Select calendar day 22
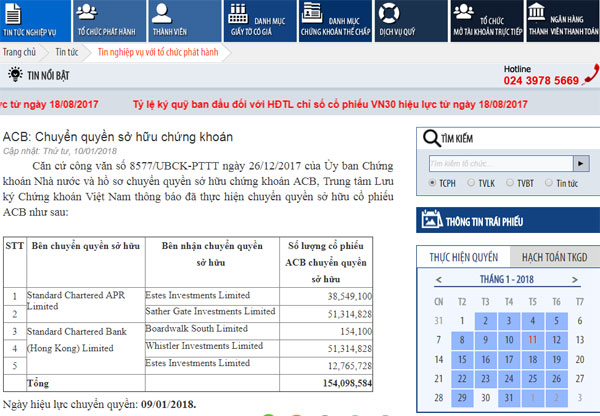The height and width of the screenshot is (416, 600). pos(462,378)
